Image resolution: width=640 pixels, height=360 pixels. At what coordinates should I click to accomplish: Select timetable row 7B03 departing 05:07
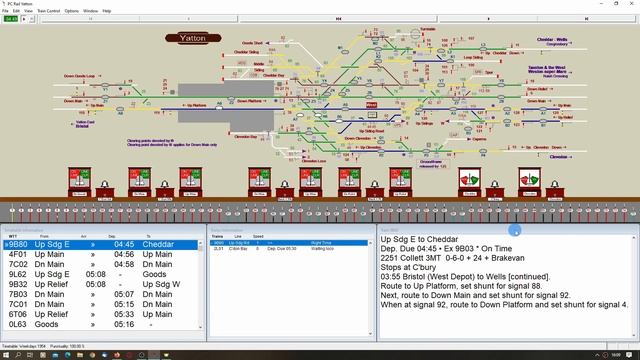click(100, 294)
